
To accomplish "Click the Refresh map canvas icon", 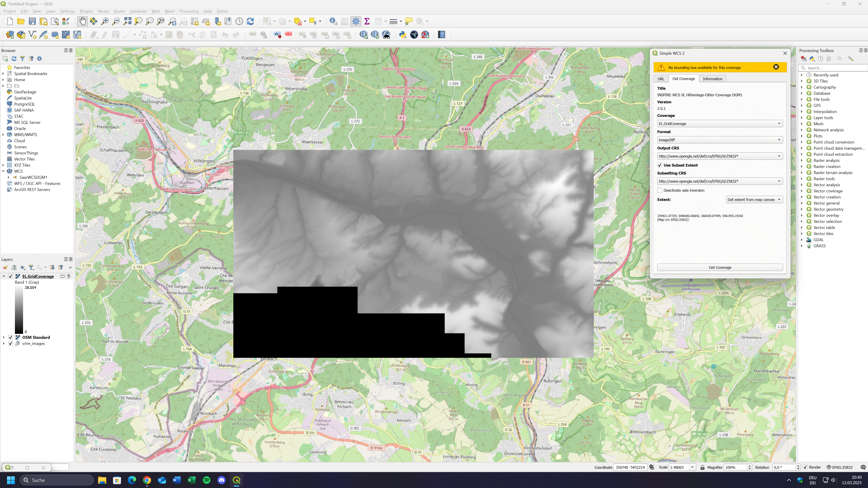I will (x=250, y=21).
